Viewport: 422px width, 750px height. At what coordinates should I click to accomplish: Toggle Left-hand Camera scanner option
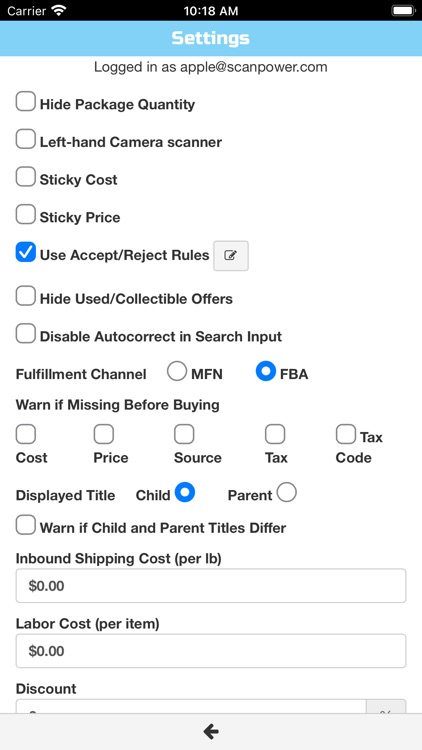point(25,140)
